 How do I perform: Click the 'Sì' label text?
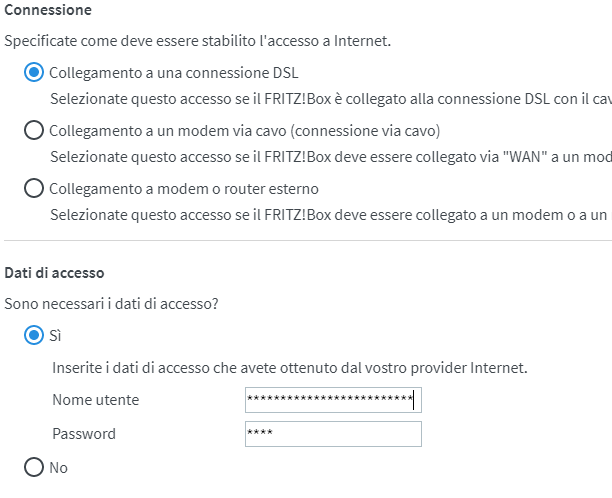[x=56, y=335]
